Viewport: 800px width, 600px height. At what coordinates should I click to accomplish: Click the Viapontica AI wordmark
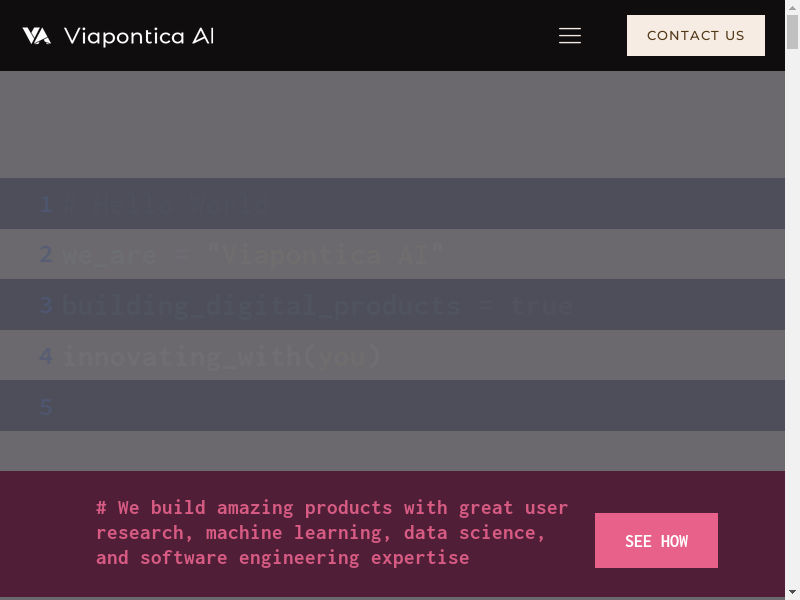139,36
